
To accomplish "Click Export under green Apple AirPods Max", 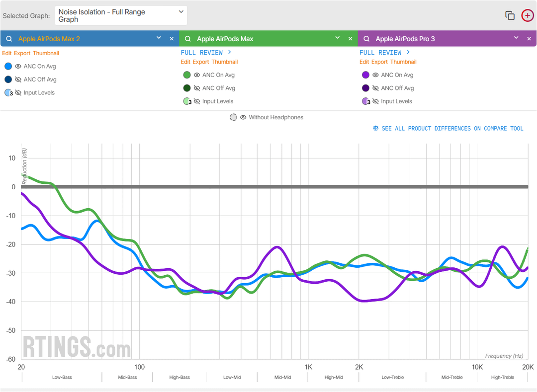I will point(201,62).
